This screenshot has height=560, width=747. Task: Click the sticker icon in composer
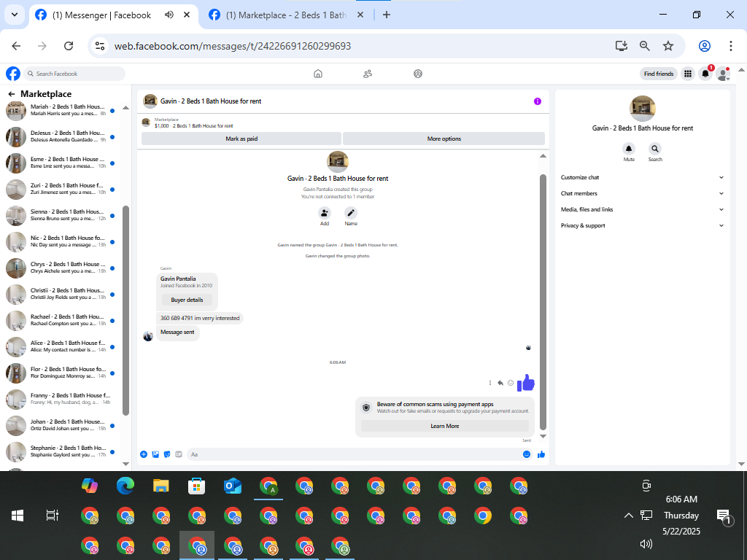click(x=167, y=454)
